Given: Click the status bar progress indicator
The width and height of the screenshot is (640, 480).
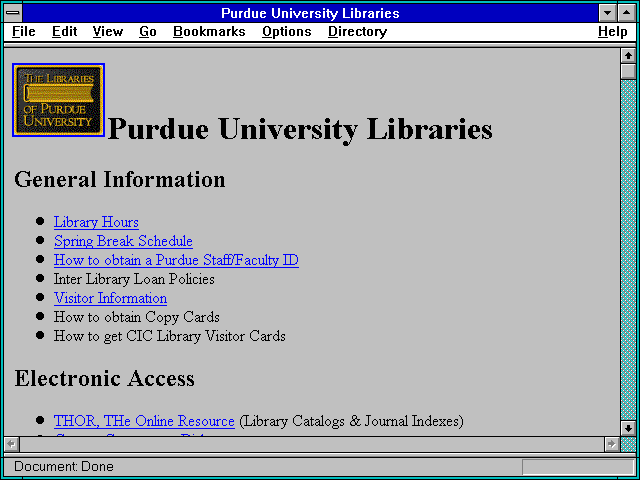Looking at the screenshot, I should (578, 467).
